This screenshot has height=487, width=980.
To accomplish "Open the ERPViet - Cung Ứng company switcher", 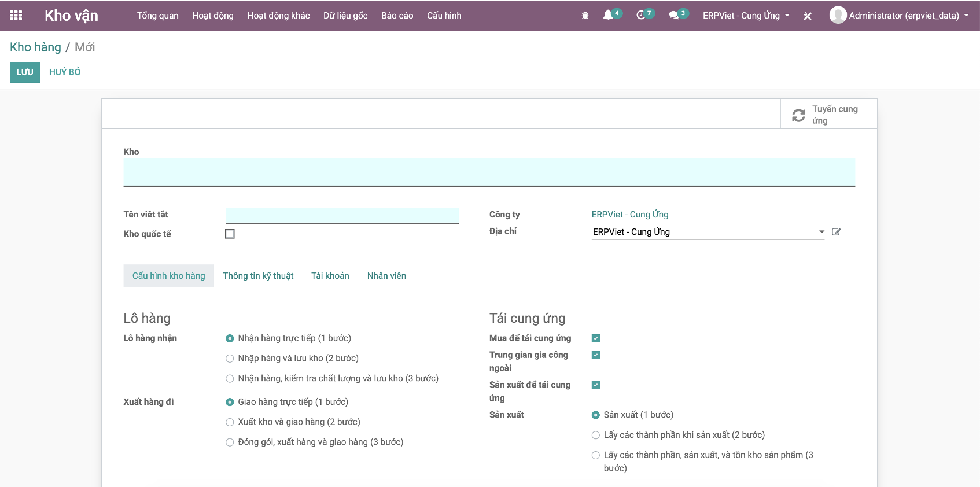I will click(746, 16).
